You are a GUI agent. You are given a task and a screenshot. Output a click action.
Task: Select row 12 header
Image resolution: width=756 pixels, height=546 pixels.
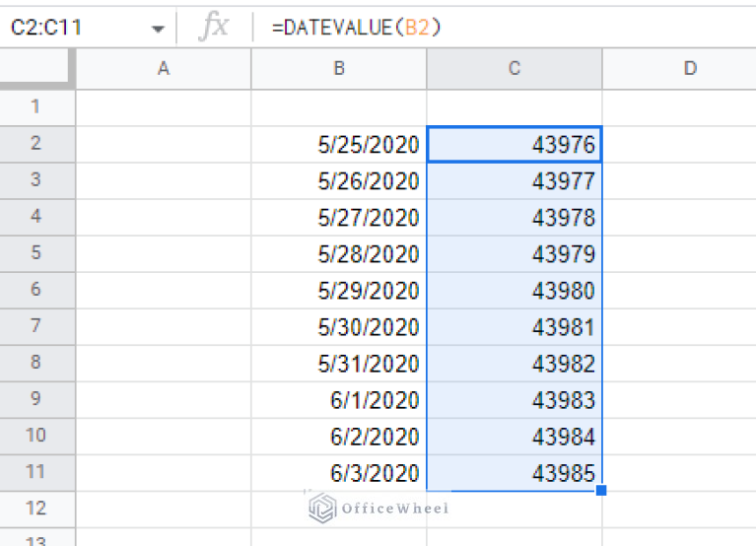(37, 509)
